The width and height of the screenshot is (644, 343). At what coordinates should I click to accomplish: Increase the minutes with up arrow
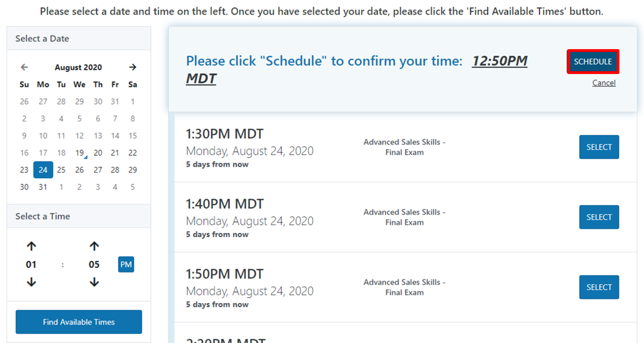pos(94,246)
